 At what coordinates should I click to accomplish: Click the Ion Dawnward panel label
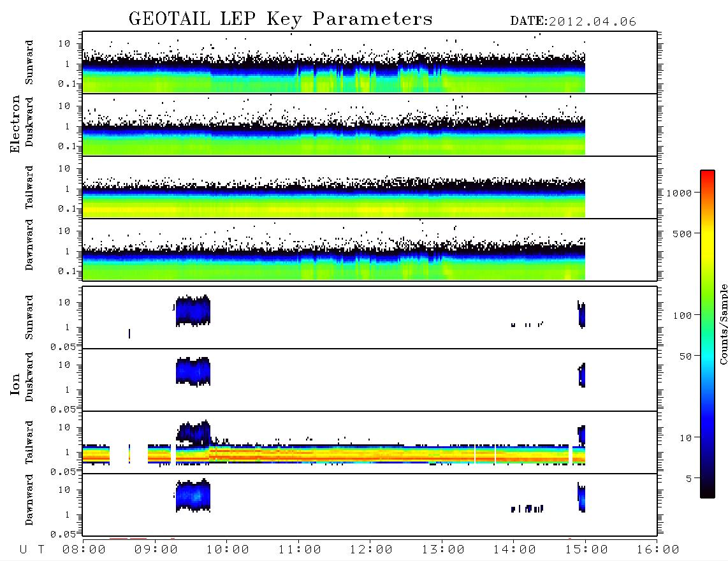click(x=29, y=500)
